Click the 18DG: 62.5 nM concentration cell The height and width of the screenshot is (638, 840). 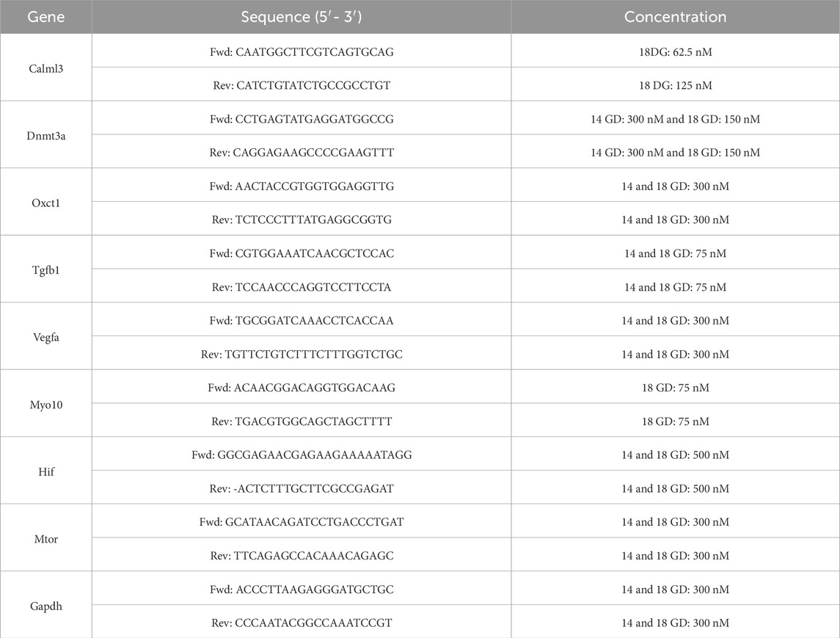tap(675, 51)
